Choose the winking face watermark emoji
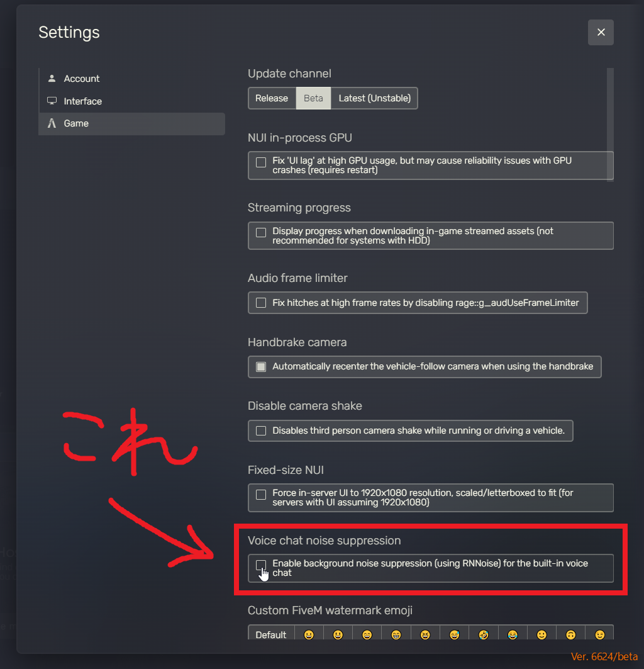This screenshot has height=669, width=644. click(599, 634)
